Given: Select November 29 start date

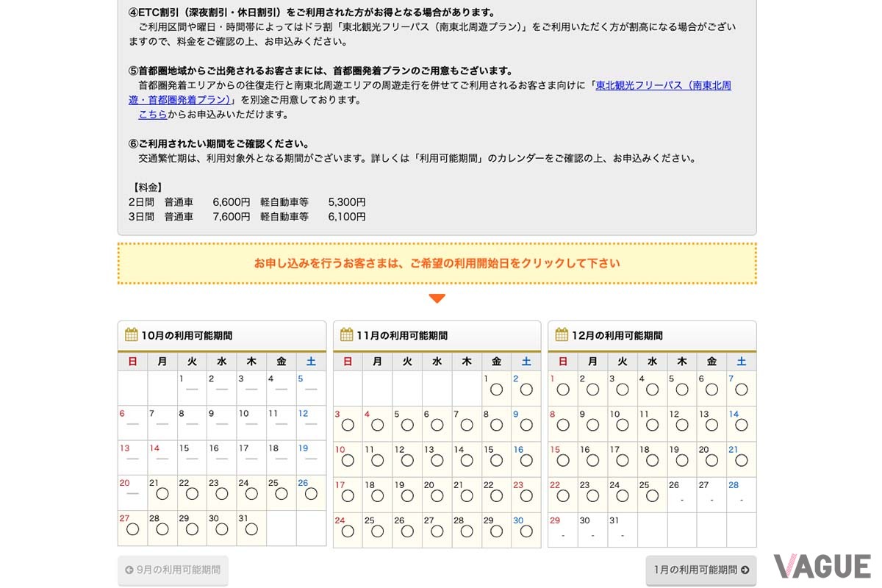Looking at the screenshot, I should point(496,531).
